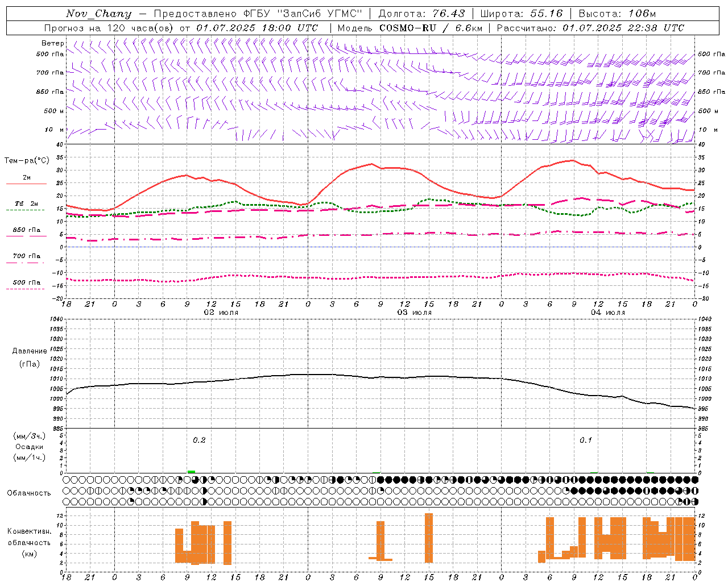The image size is (728, 582).
Task: Click the Рассчитано: 01.07.2025 22:38 UTC timestamp
Action: pos(590,28)
